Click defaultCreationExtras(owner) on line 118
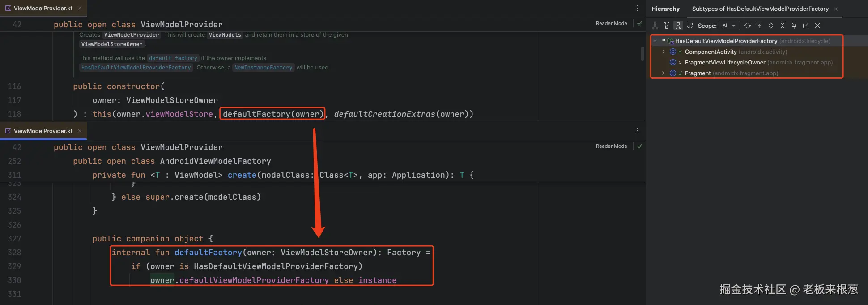The image size is (868, 305). [401, 114]
